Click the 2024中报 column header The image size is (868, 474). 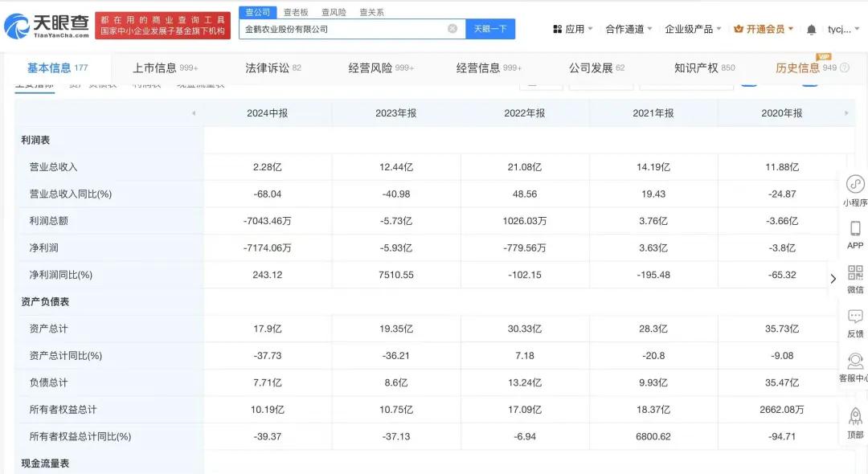[268, 112]
